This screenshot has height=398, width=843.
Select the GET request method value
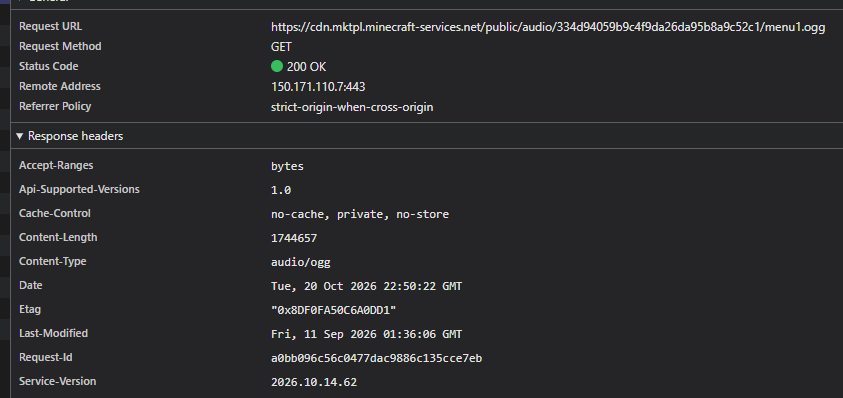click(281, 47)
